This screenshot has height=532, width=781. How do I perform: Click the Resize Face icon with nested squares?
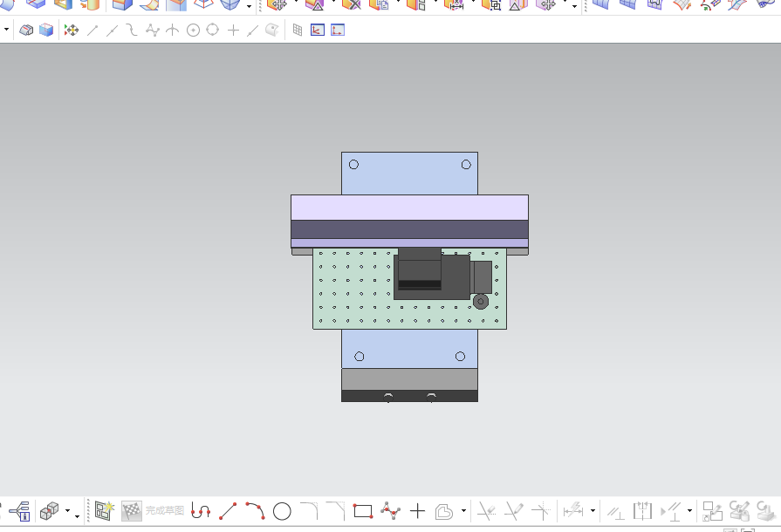point(490,4)
